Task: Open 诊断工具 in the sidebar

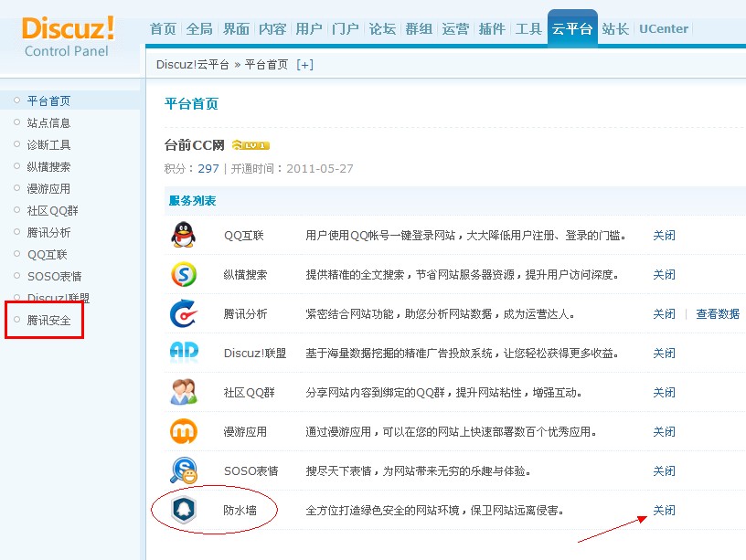Action: coord(49,144)
